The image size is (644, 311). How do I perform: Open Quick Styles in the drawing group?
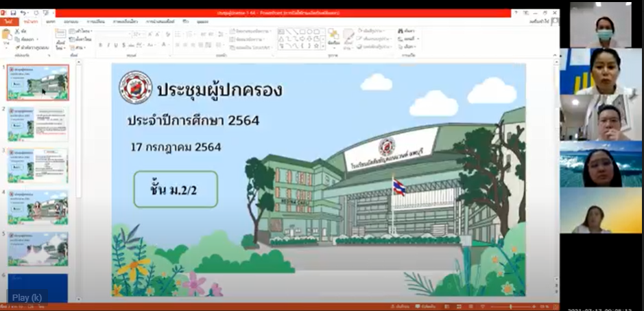tap(348, 38)
